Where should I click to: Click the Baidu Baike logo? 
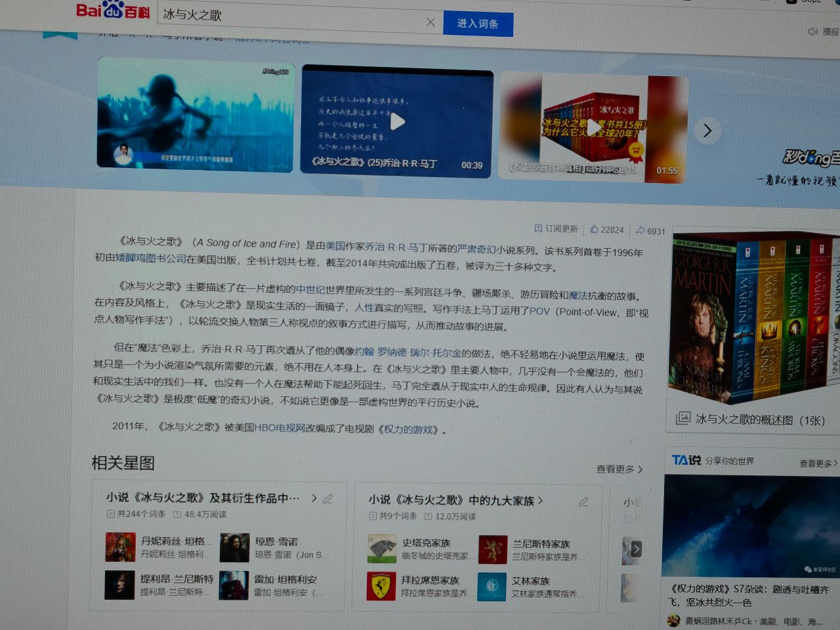tap(113, 10)
